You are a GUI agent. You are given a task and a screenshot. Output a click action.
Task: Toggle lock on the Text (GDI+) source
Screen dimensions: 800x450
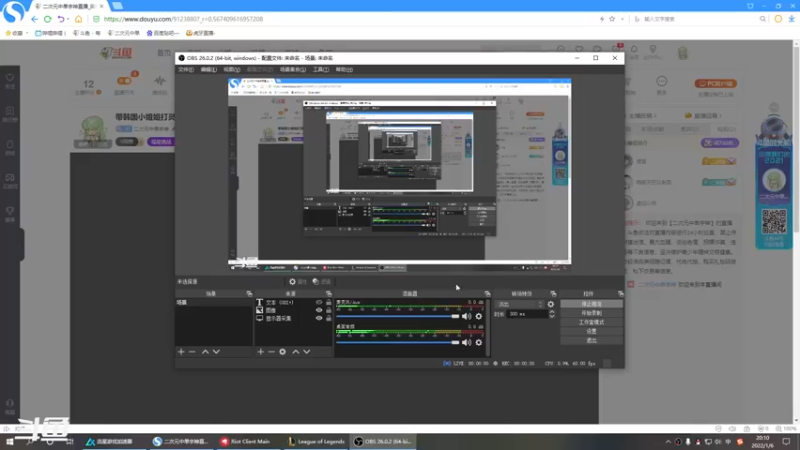click(x=329, y=303)
